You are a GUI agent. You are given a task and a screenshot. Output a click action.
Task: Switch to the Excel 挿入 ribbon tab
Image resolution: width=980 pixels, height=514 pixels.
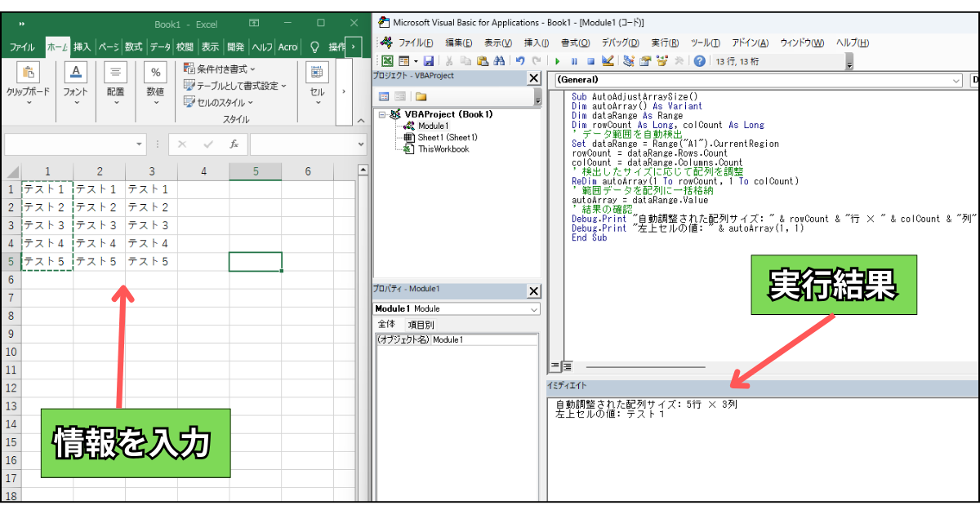point(82,47)
